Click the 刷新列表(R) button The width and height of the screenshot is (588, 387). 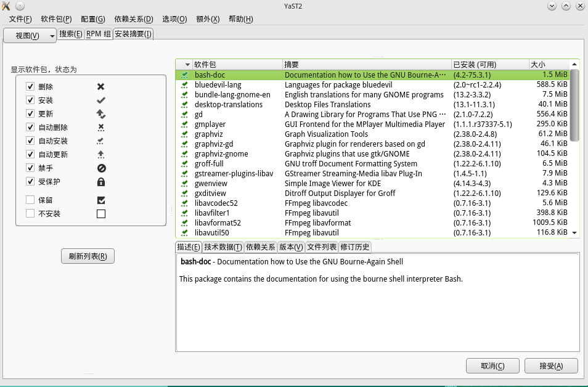point(88,256)
